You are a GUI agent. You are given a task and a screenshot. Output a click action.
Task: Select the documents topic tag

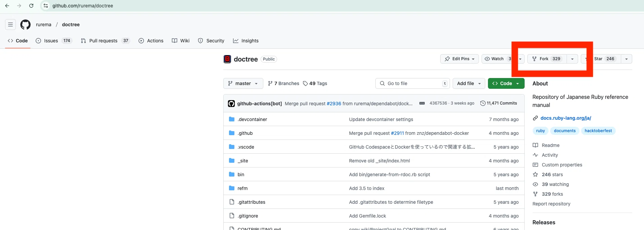[x=565, y=131]
